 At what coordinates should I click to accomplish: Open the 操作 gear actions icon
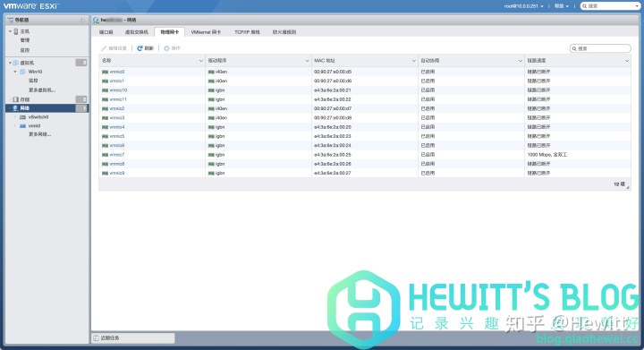point(166,48)
